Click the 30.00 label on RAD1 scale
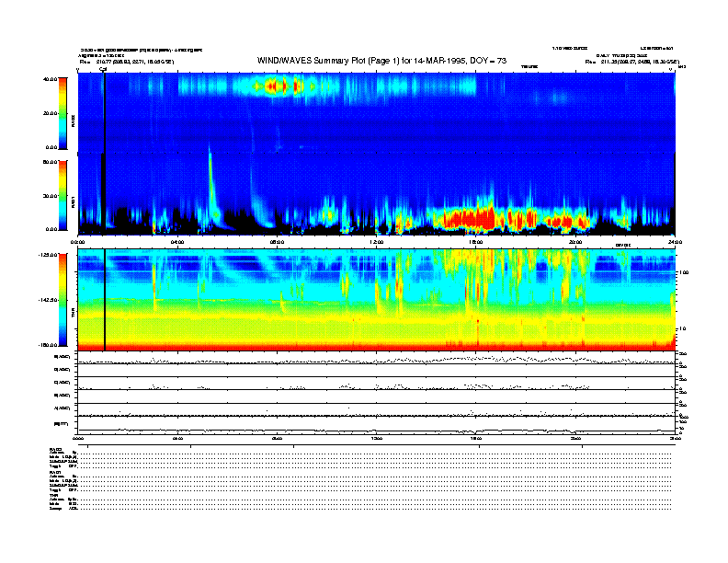 50,196
